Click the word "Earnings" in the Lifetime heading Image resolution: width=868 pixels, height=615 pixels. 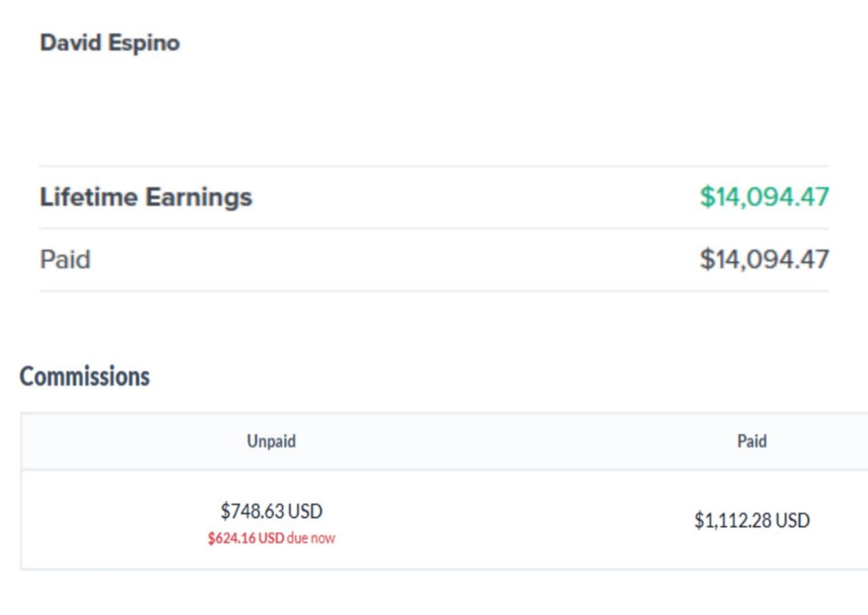coord(199,197)
